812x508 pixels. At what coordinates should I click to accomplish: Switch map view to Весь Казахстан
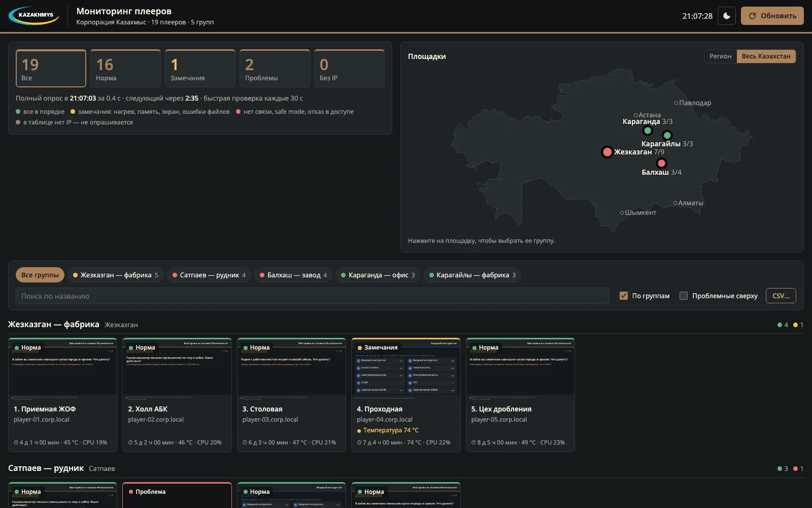tap(766, 56)
